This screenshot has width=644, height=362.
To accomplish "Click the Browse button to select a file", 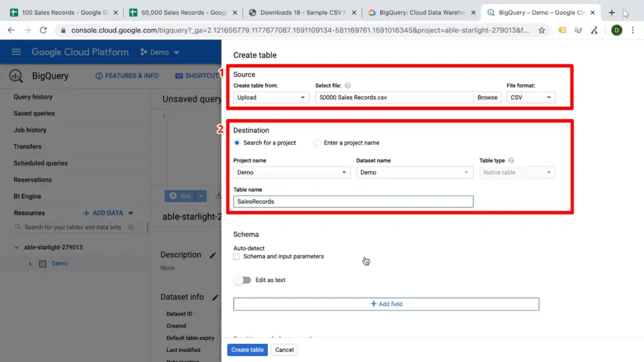I will pyautogui.click(x=487, y=97).
